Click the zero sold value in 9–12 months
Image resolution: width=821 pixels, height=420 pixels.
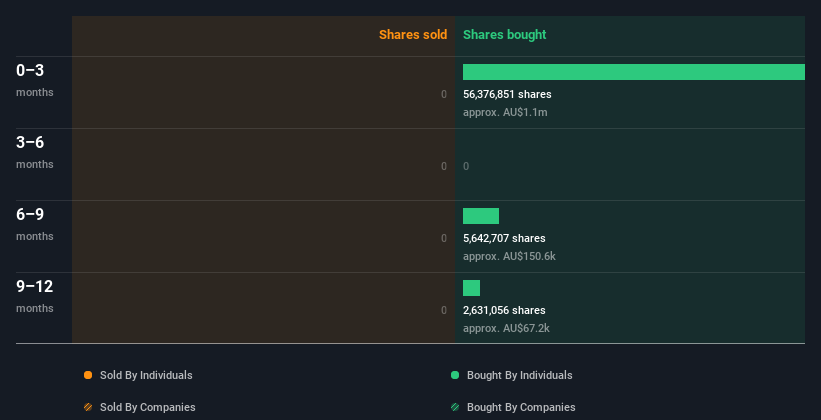click(x=444, y=310)
